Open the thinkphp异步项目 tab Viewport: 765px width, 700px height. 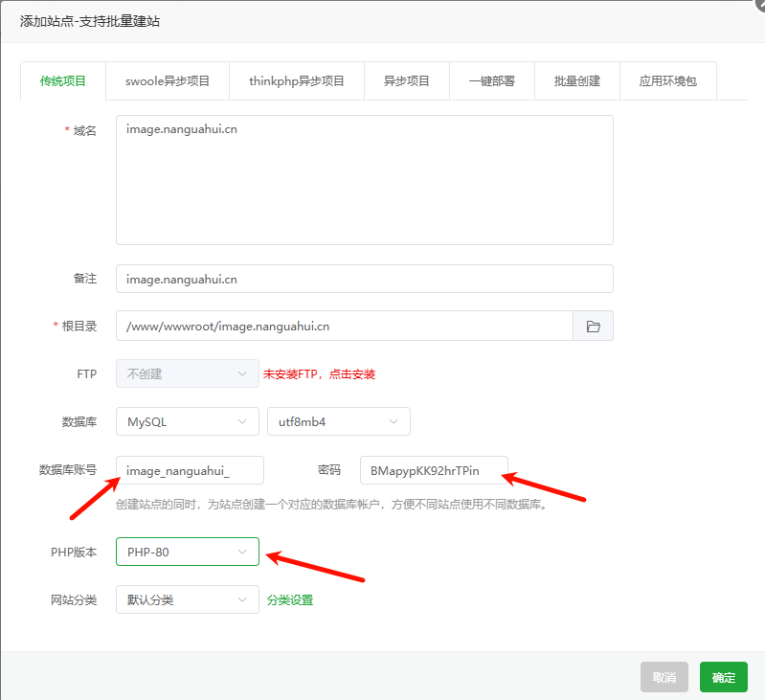pyautogui.click(x=296, y=81)
